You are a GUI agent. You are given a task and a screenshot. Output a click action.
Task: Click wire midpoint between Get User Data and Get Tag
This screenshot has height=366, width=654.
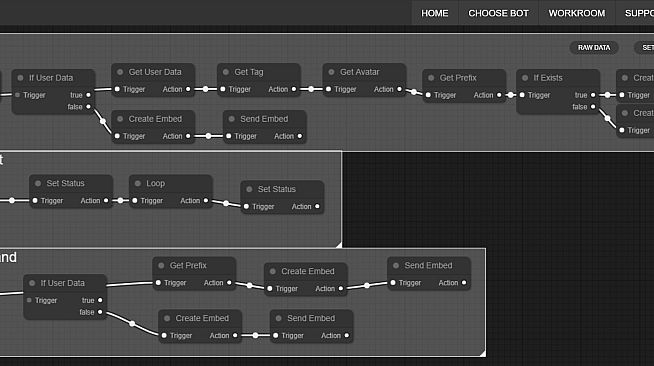(x=206, y=89)
